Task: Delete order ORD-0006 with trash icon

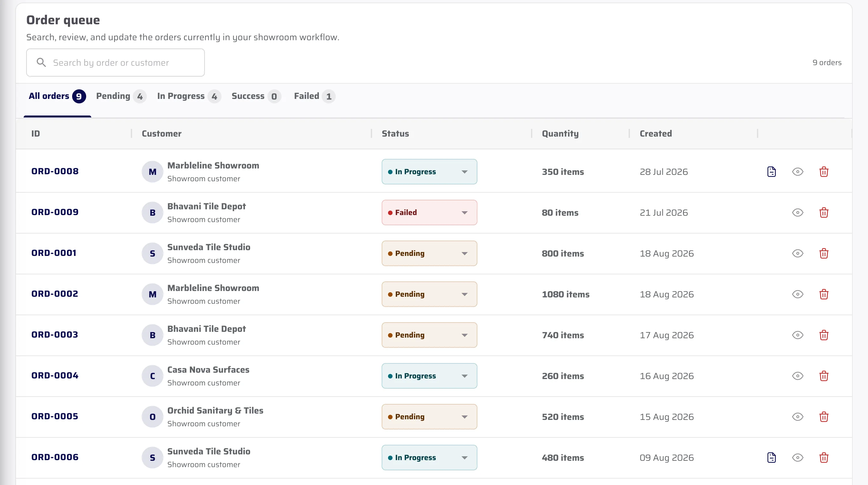Action: point(824,457)
